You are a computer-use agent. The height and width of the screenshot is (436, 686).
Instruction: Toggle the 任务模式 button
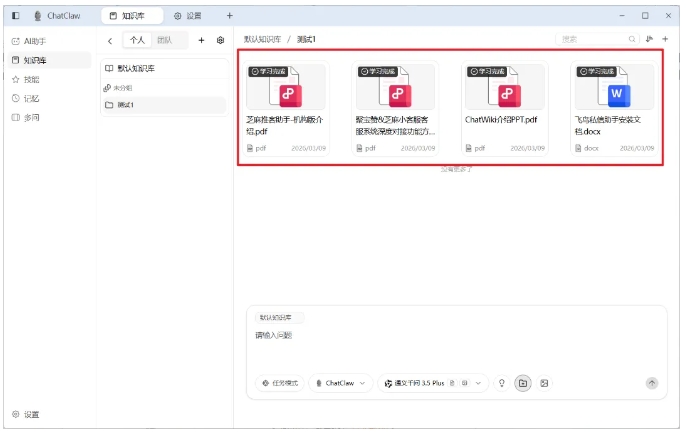point(280,383)
